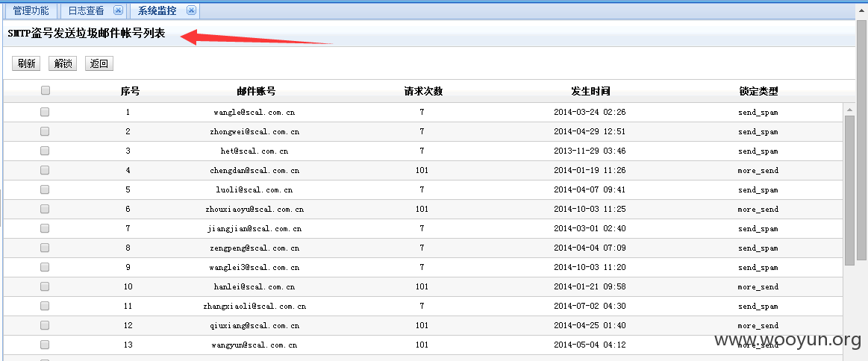Click email qiuxiang@scal.com.cn
This screenshot has width=868, height=361.
pyautogui.click(x=254, y=325)
